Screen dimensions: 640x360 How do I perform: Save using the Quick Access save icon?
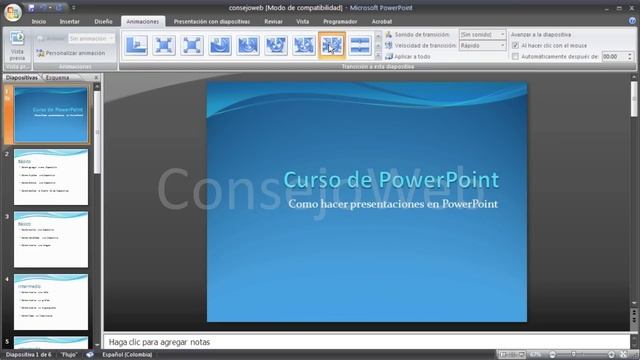point(31,8)
